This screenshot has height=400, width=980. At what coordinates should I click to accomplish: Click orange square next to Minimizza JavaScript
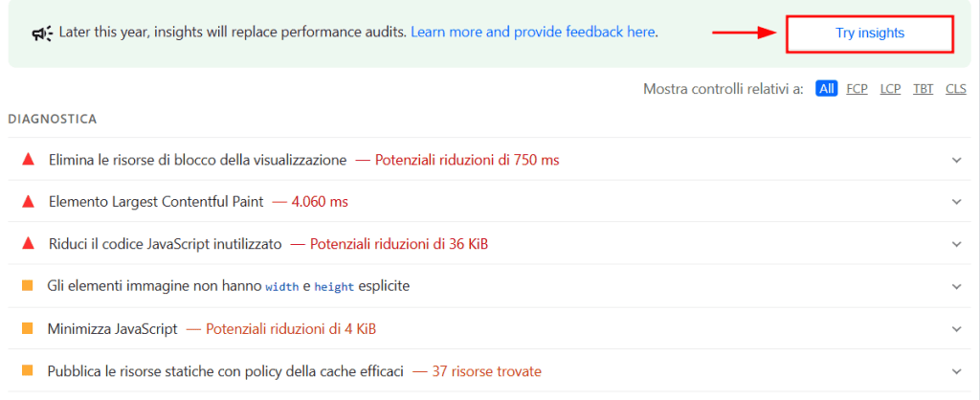28,328
